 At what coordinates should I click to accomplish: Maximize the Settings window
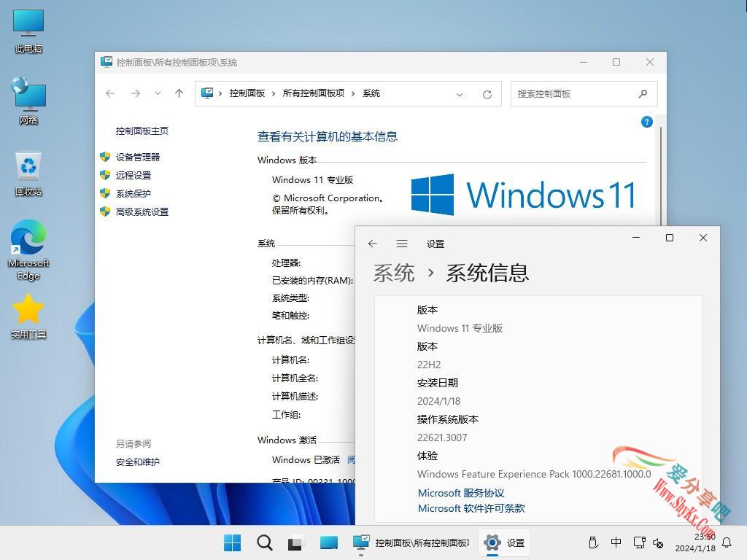(x=670, y=238)
